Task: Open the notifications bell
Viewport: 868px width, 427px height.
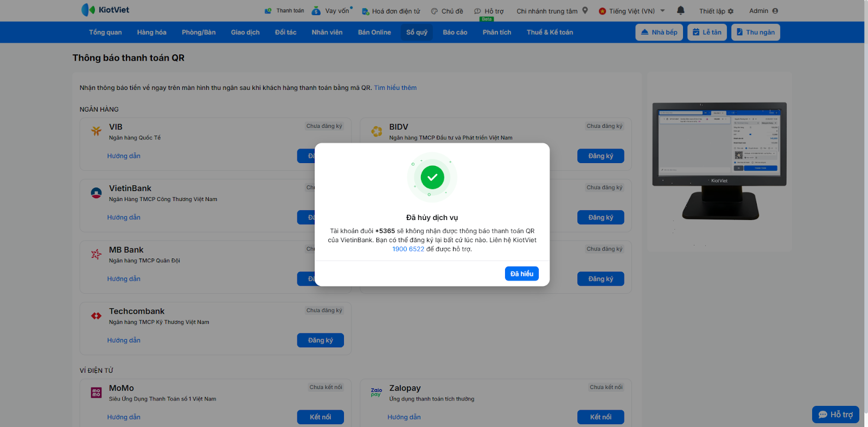Action: 681,10
